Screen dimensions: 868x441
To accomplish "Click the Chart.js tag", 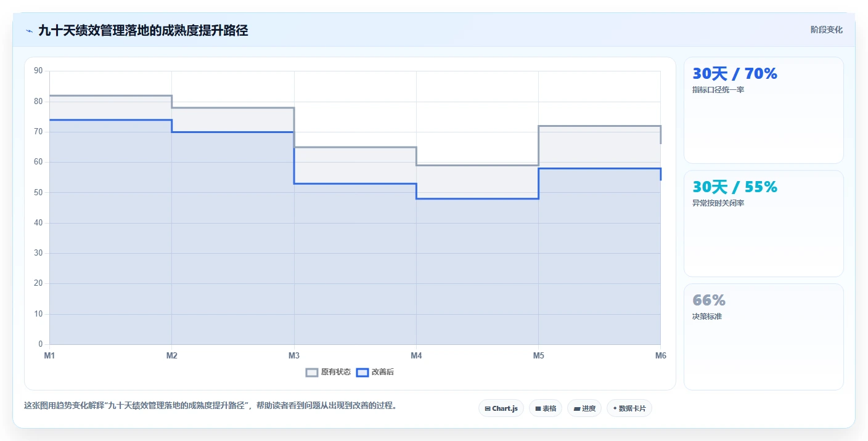I will tap(501, 408).
